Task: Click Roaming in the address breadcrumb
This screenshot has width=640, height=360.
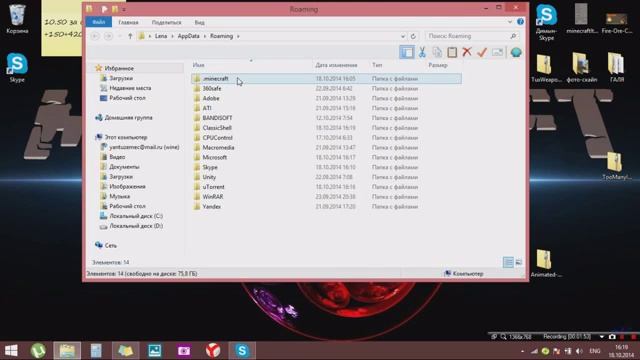Action: pyautogui.click(x=221, y=36)
